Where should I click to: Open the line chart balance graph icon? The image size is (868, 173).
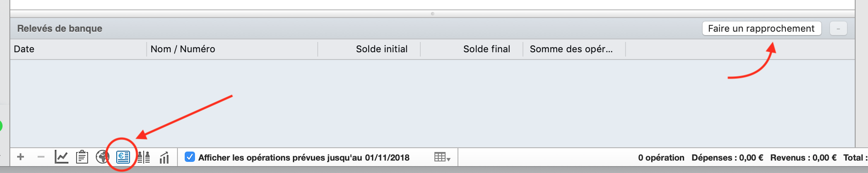pos(62,157)
